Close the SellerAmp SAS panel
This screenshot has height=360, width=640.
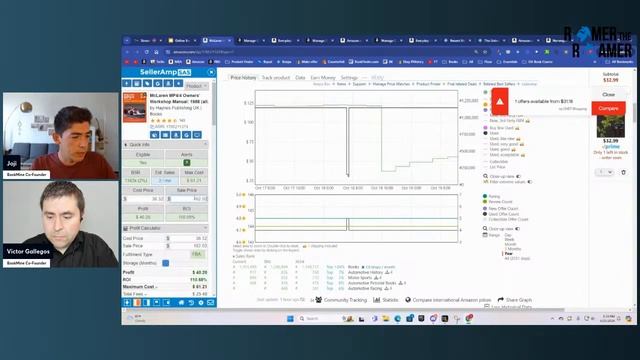[x=211, y=72]
